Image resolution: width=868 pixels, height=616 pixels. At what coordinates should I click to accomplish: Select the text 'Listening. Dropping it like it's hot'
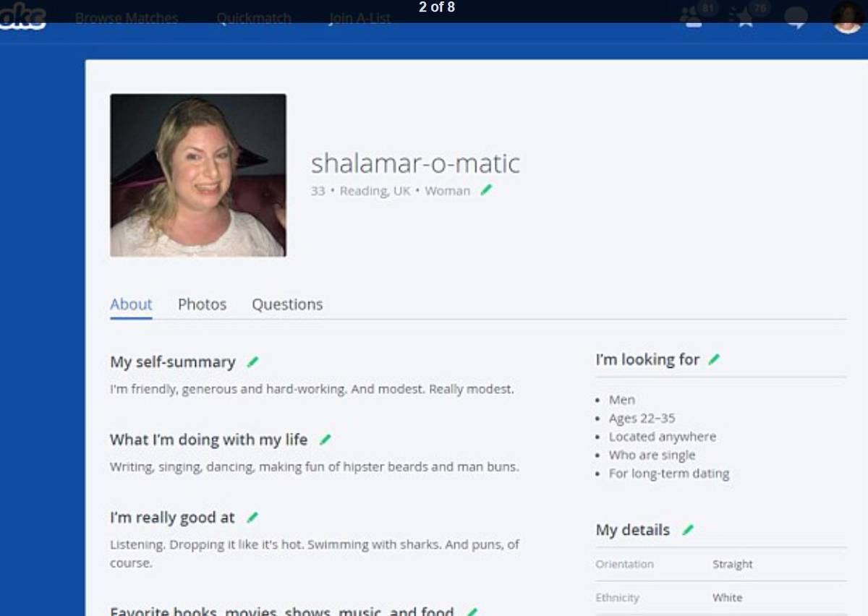tap(207, 544)
